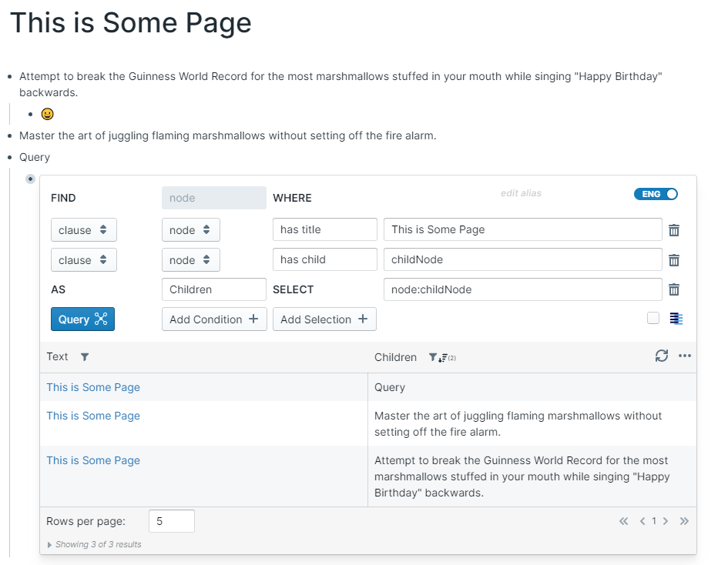The image size is (728, 565).
Task: Delete the node:childNode selection row
Action: point(673,289)
